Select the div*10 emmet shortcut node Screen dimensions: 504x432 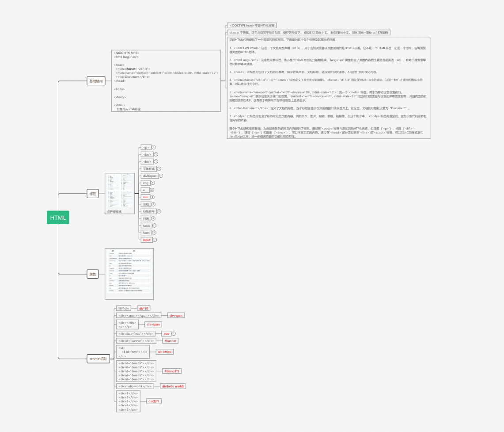[144, 308]
